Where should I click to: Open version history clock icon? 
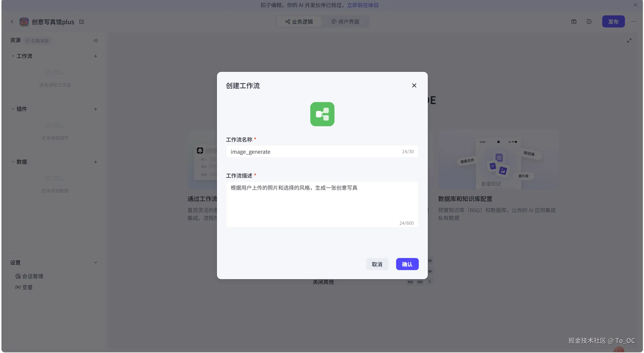[589, 22]
